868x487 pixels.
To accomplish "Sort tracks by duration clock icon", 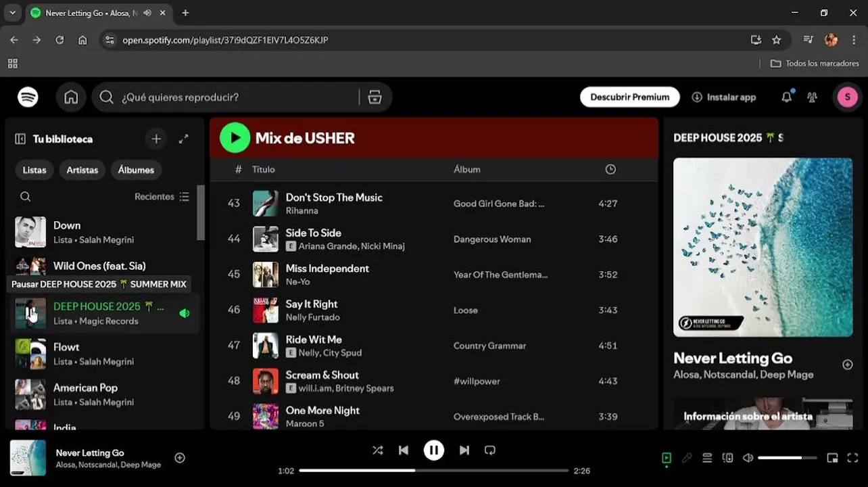I will click(610, 170).
